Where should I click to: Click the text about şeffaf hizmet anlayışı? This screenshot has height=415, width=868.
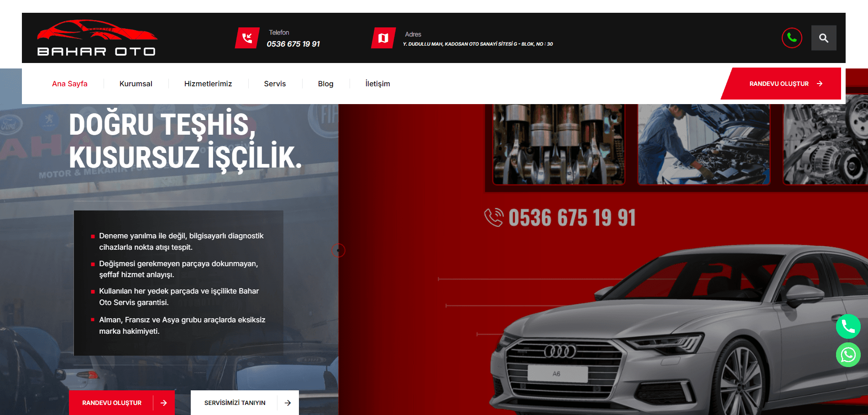(178, 269)
